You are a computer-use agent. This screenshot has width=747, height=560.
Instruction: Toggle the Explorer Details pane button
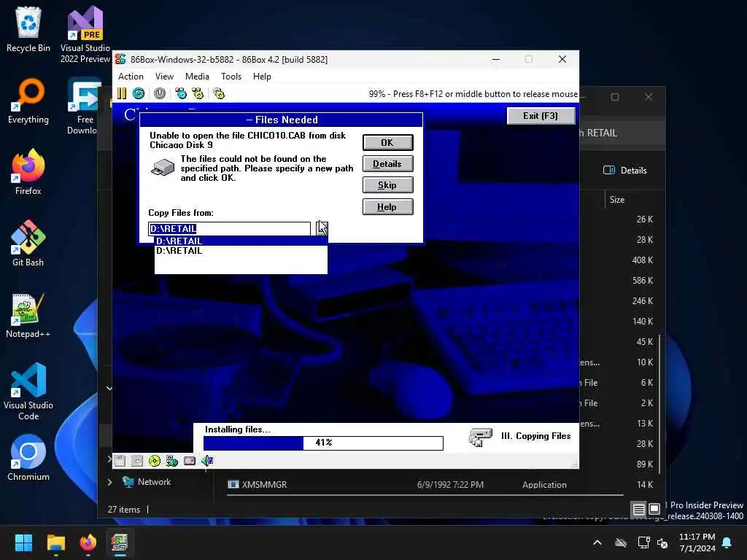(x=625, y=171)
